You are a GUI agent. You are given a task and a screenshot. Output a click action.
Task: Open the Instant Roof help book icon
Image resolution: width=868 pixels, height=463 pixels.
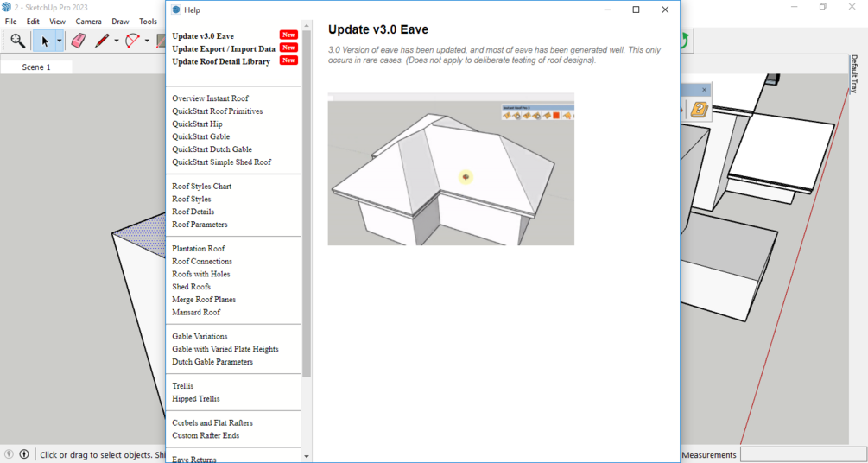point(700,109)
